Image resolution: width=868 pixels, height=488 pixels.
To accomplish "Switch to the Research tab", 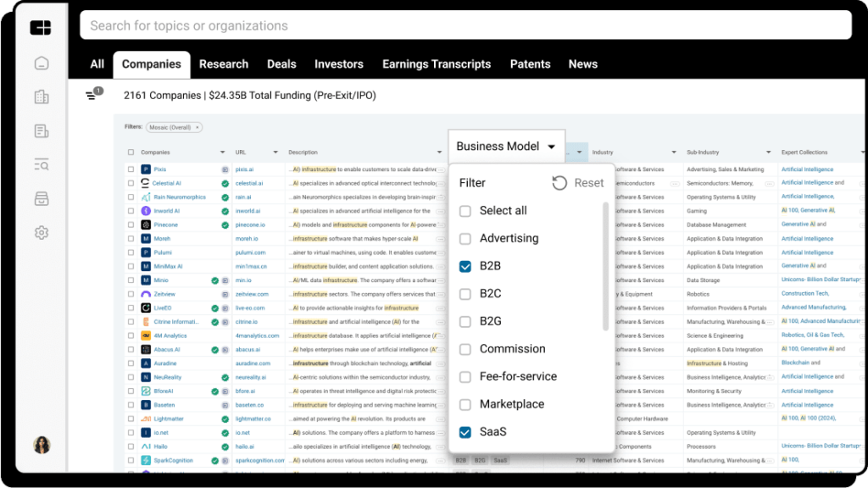I will pyautogui.click(x=223, y=64).
